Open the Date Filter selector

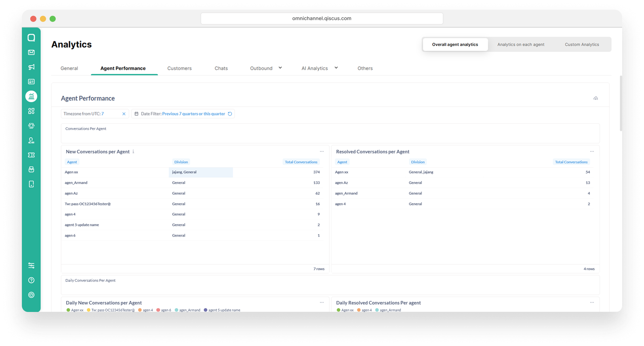[x=183, y=114]
